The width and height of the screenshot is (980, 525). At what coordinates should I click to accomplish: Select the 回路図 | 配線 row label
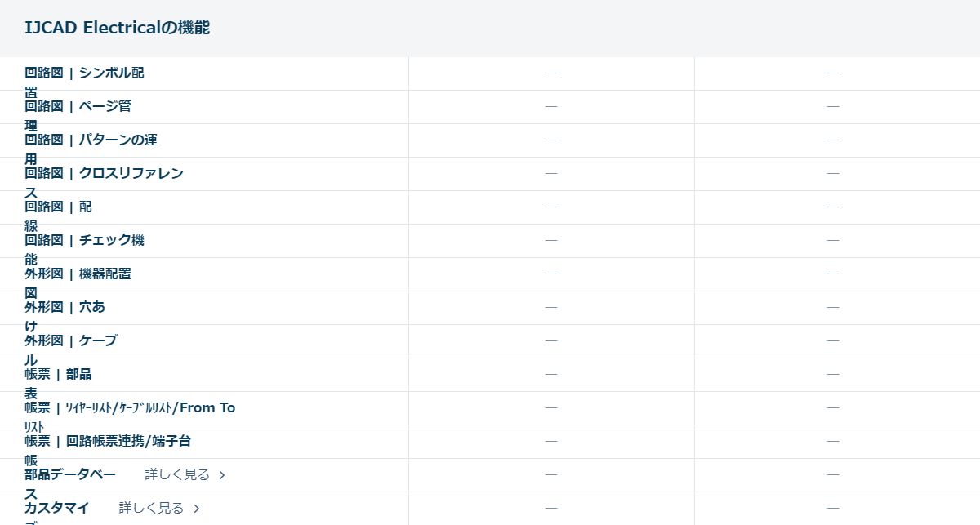coord(58,207)
